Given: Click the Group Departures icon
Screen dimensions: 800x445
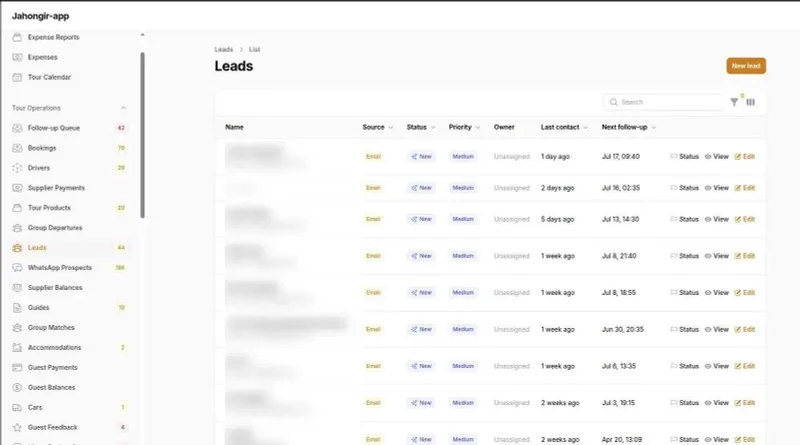Looking at the screenshot, I should pyautogui.click(x=17, y=228).
